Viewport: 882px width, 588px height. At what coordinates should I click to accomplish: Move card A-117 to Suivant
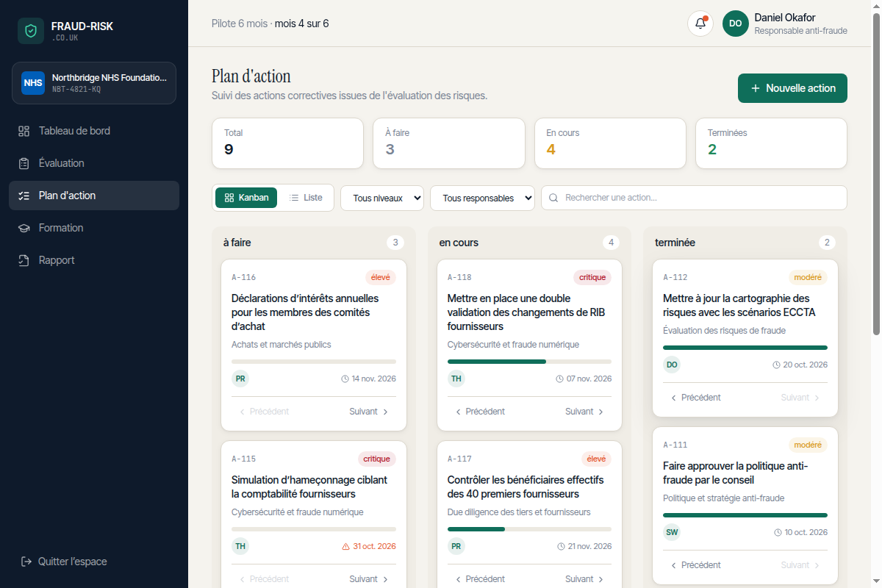(x=585, y=579)
